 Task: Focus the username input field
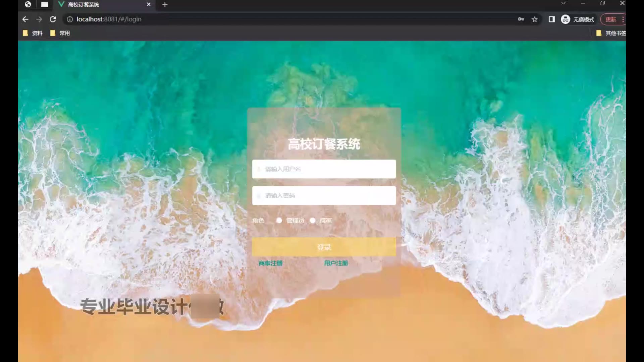324,169
